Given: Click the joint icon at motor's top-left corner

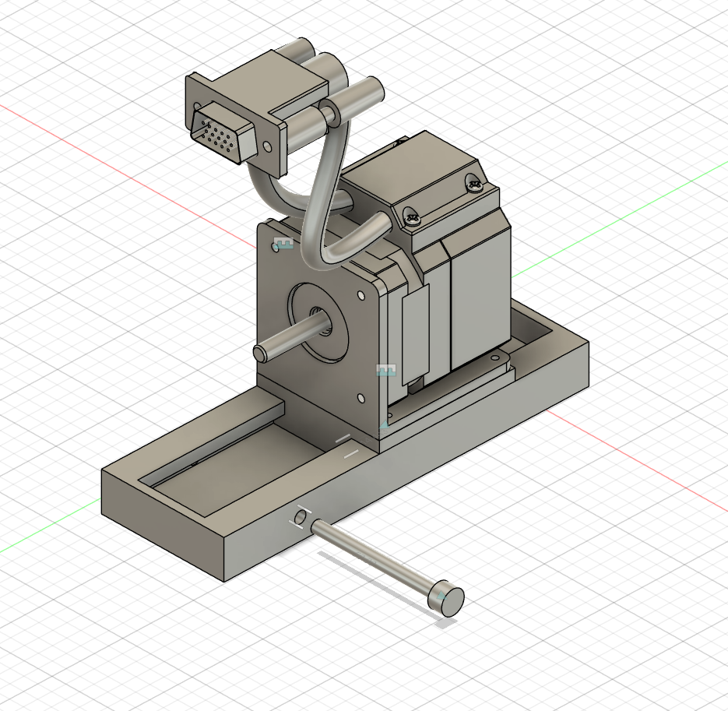Looking at the screenshot, I should tap(284, 245).
